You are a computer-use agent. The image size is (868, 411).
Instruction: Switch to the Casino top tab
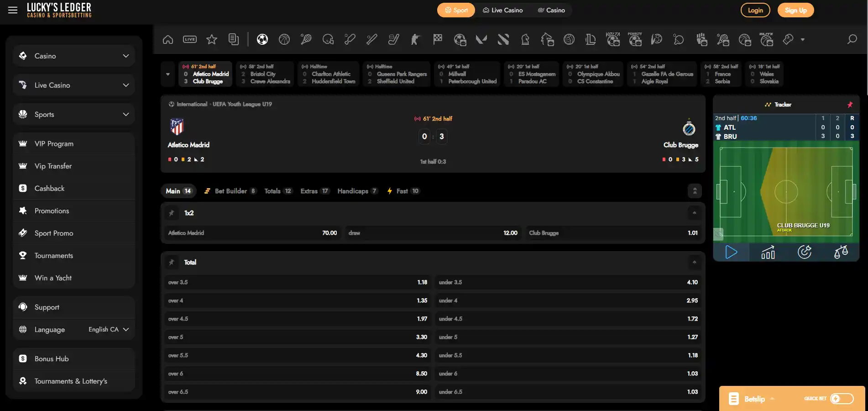551,10
